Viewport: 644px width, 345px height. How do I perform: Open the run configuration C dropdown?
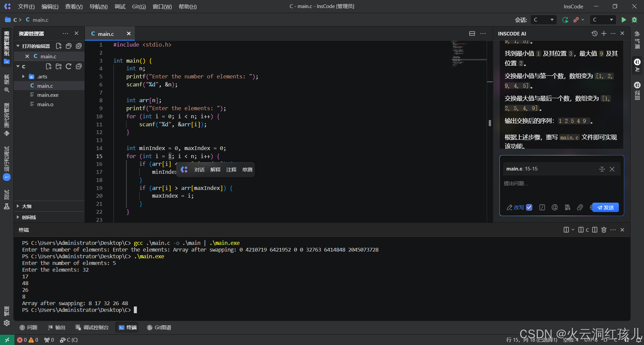point(603,20)
